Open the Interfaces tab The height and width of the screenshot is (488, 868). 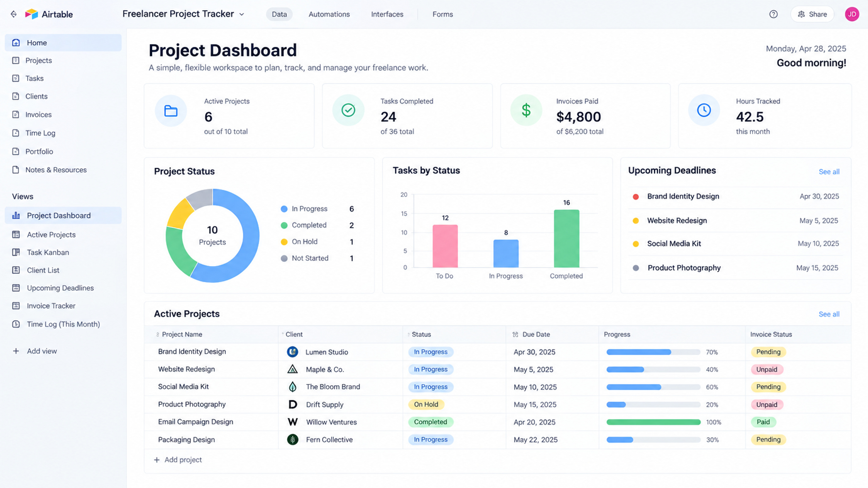(387, 14)
